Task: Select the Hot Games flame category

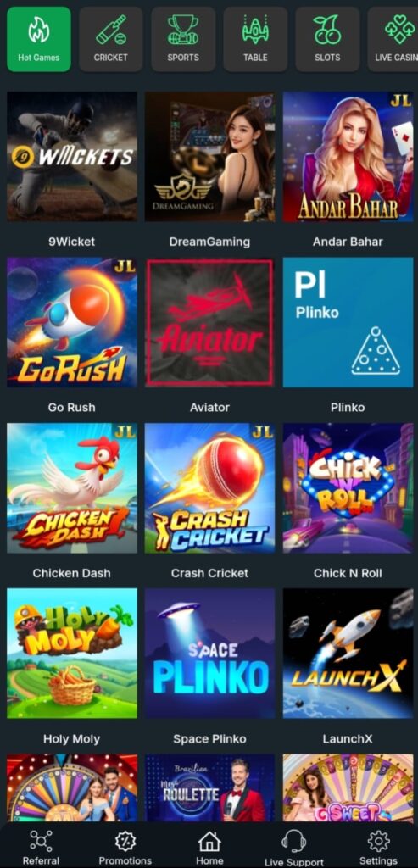Action: pyautogui.click(x=39, y=39)
